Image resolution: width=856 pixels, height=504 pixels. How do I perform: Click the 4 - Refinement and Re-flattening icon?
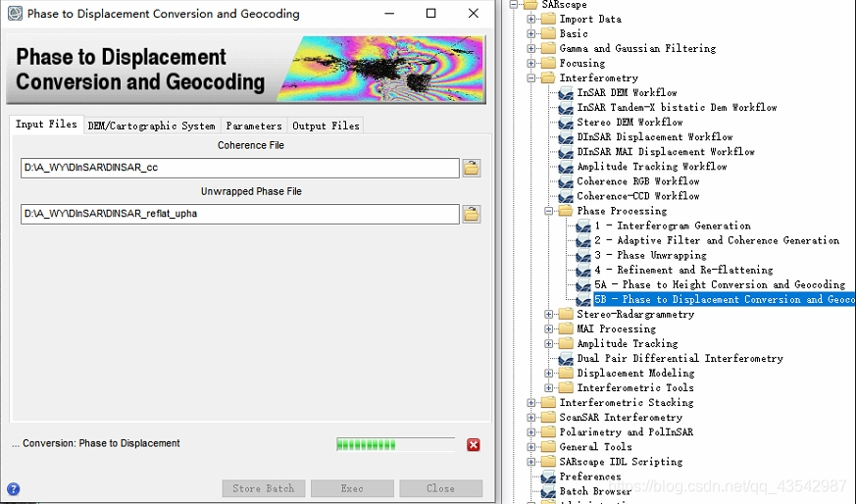[x=583, y=271]
